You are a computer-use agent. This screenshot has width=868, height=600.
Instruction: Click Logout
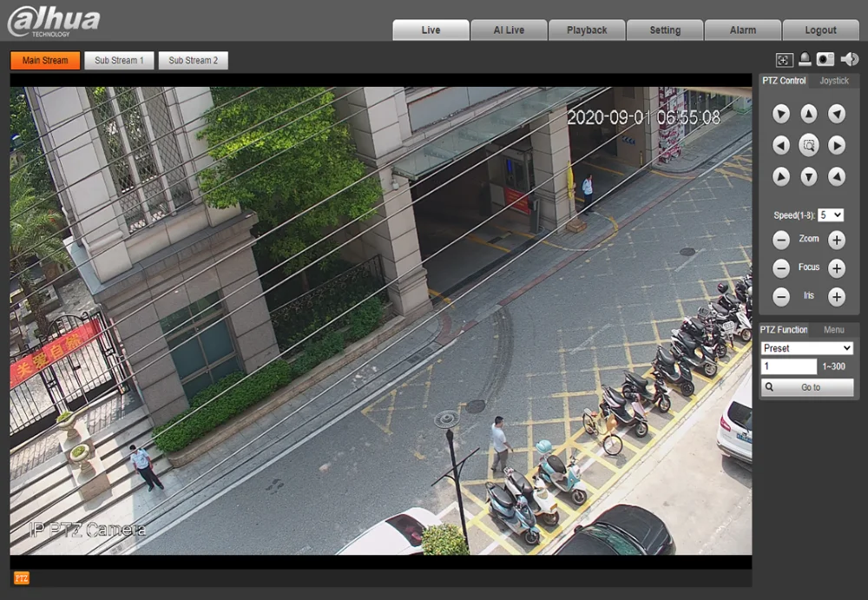(821, 30)
